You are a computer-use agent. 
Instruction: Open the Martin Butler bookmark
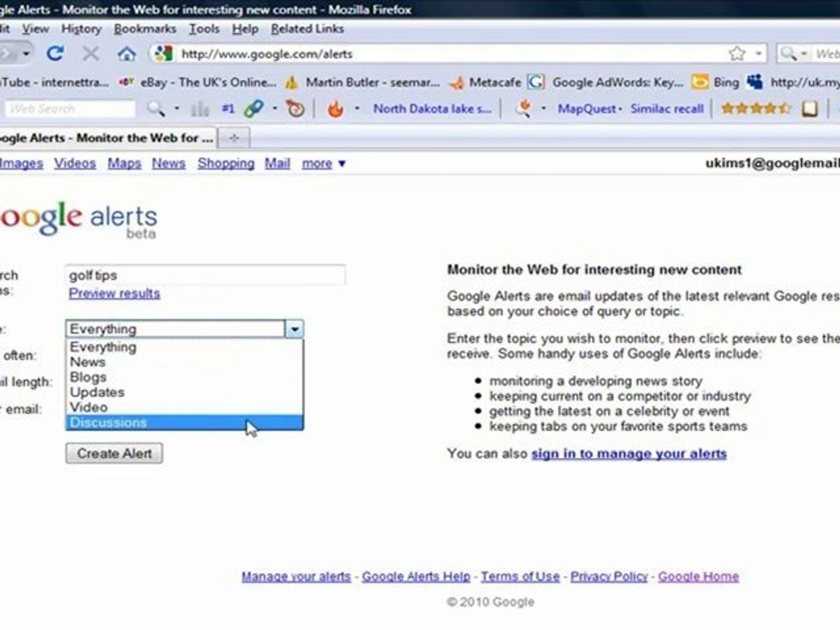[x=373, y=82]
